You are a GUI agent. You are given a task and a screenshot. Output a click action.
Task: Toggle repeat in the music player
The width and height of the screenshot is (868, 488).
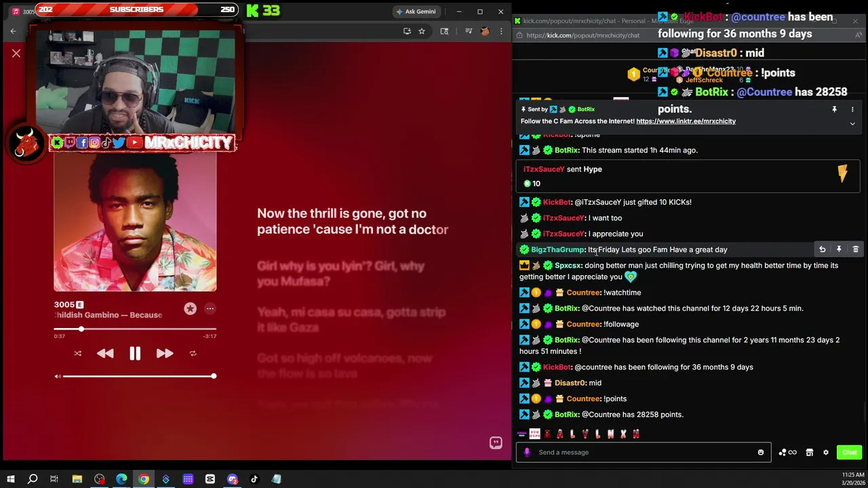(x=193, y=353)
